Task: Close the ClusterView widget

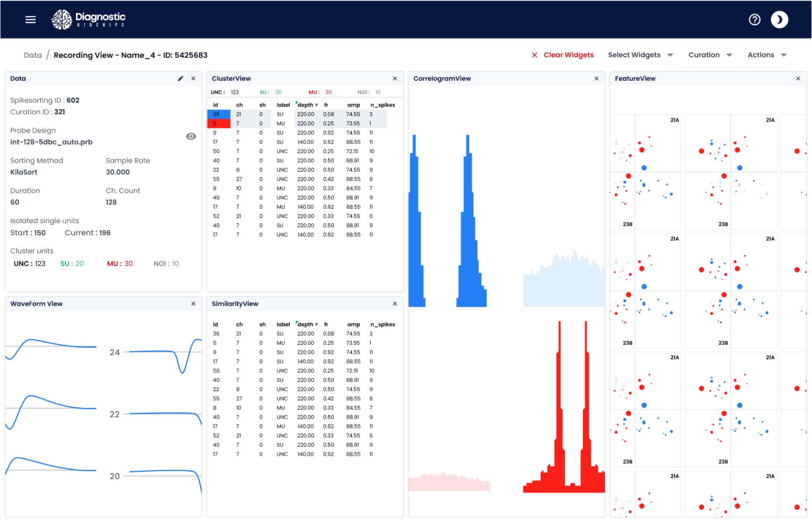Action: (x=395, y=79)
